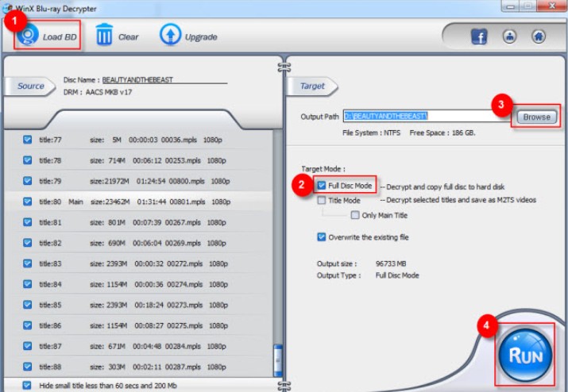Uncheck the title:80 Main checkbox
This screenshot has width=568, height=392.
point(27,202)
